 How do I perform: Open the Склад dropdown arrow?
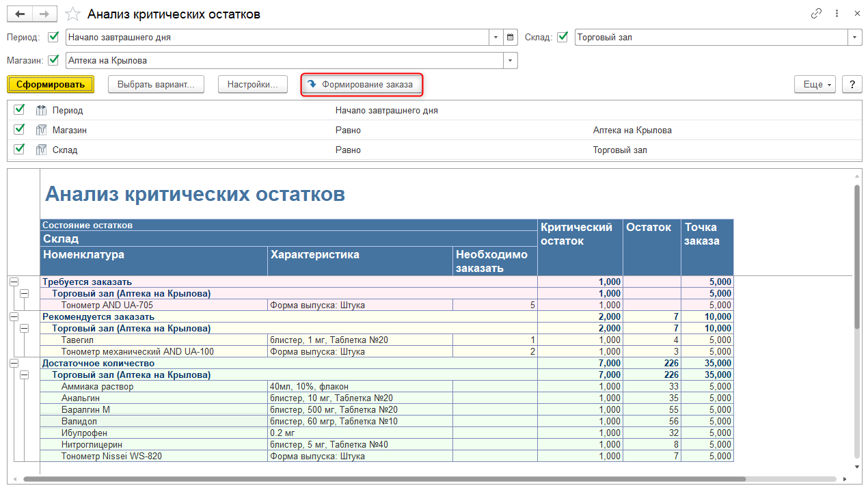click(x=855, y=38)
